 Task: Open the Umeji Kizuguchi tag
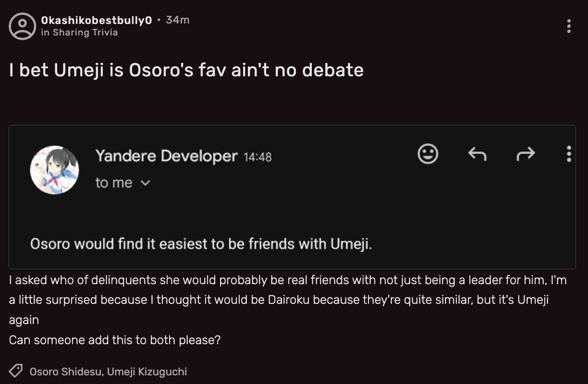[147, 372]
